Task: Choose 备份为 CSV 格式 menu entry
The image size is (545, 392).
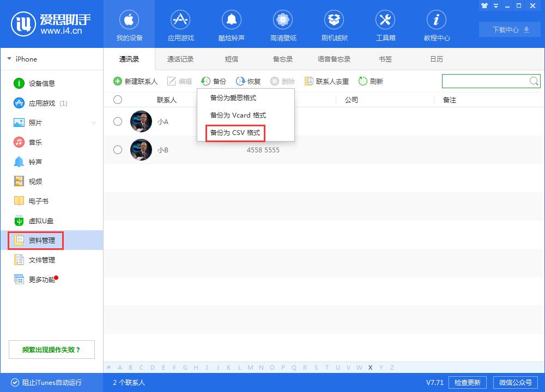Action: pos(235,133)
